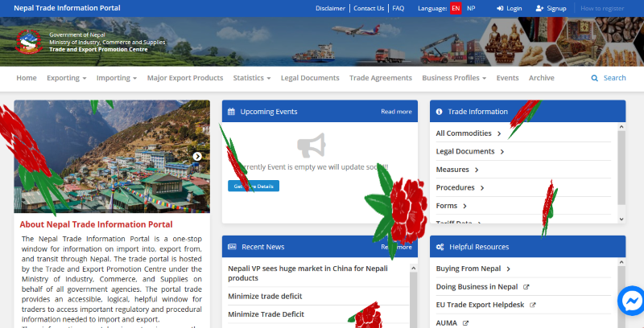Open external link icon beside EU Trade Export Helpdesk

533,305
